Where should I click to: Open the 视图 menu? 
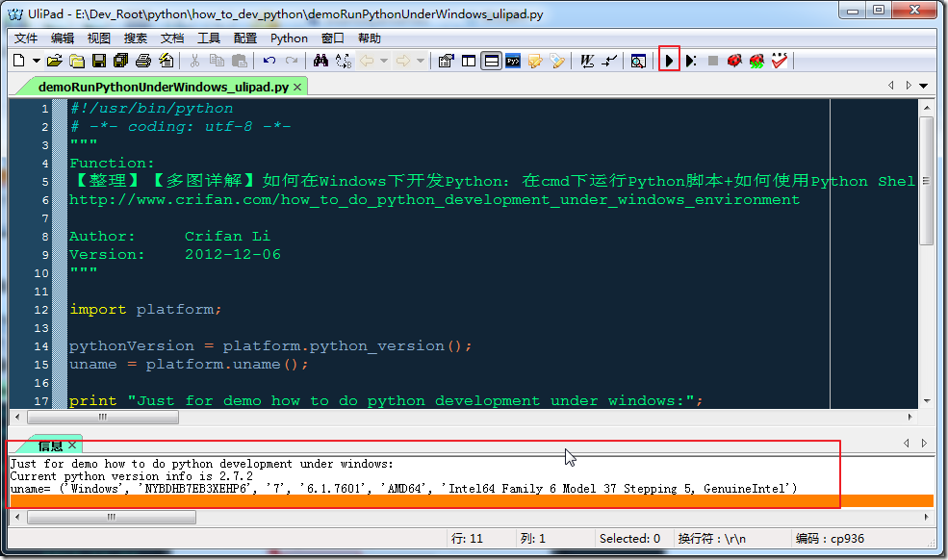coord(98,38)
